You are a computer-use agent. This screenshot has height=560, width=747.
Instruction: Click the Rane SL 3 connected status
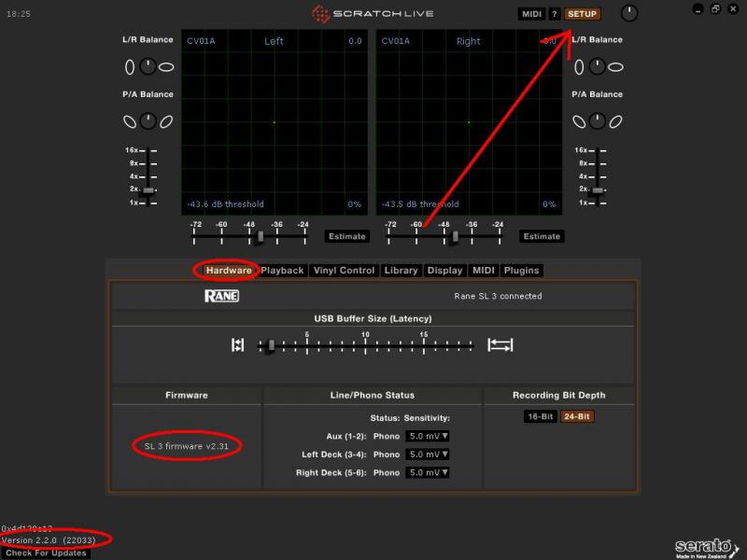click(x=498, y=296)
